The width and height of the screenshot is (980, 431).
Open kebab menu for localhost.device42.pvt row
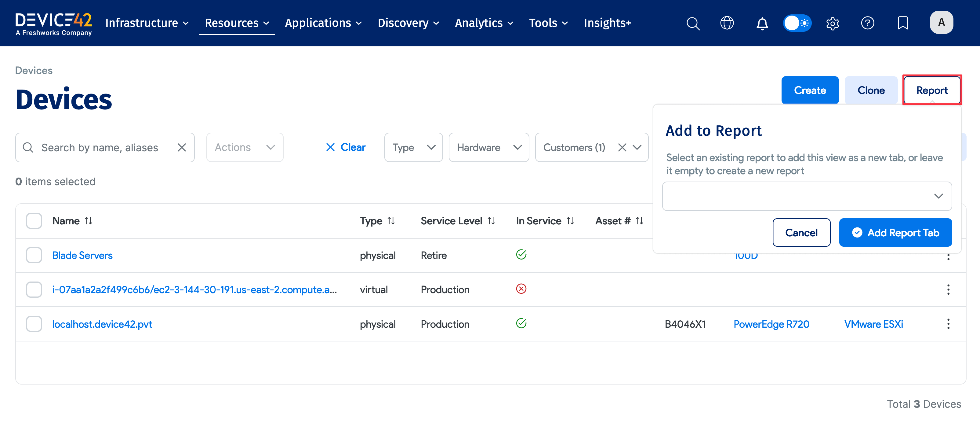[948, 324]
